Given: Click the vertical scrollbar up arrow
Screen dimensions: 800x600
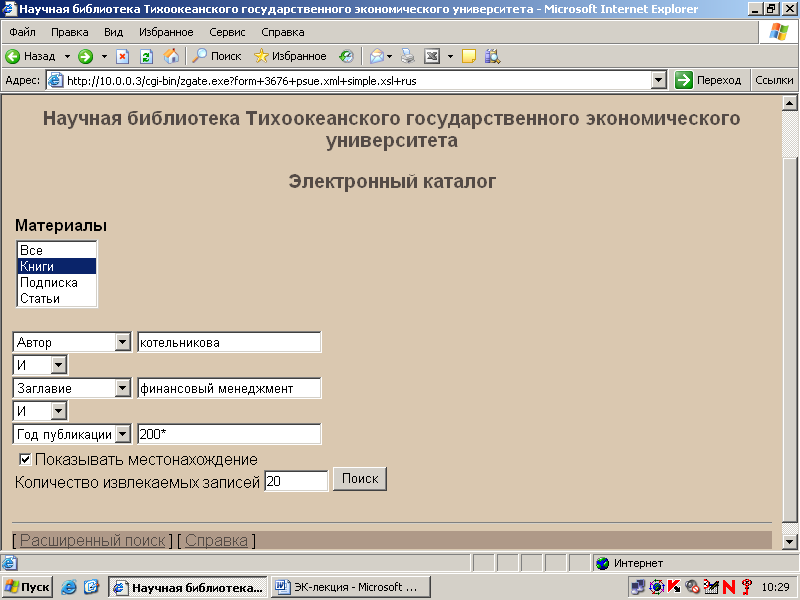Looking at the screenshot, I should (x=790, y=103).
